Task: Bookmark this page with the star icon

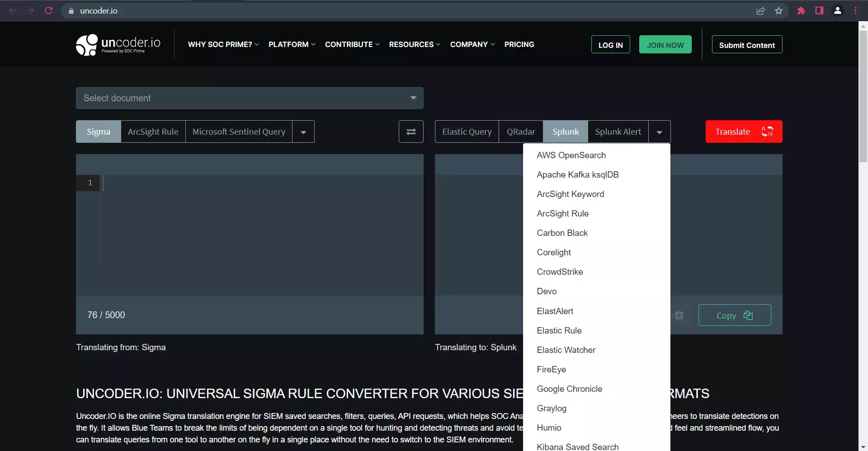Action: tap(778, 11)
